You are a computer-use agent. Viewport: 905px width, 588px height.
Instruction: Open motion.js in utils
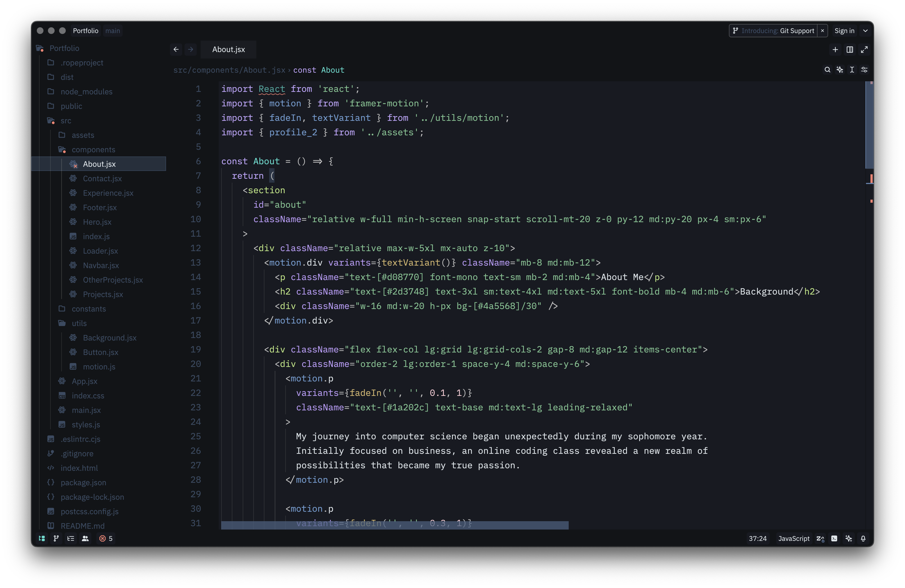point(99,367)
